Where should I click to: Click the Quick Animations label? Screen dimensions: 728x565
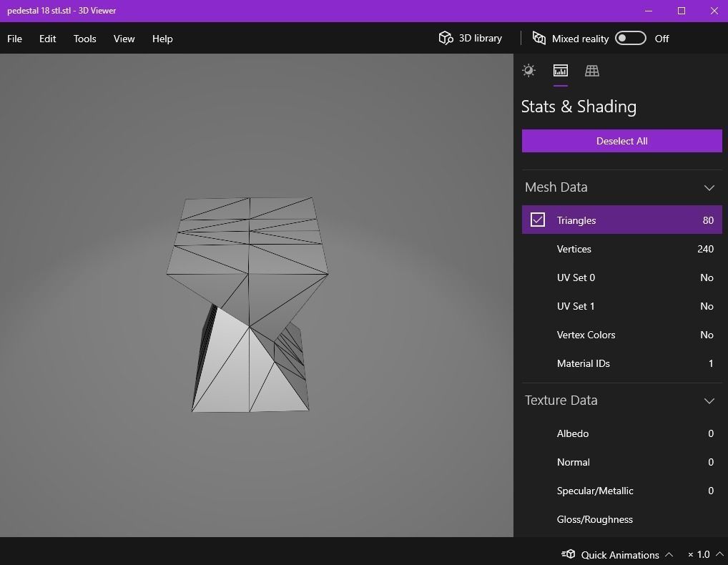[620, 555]
